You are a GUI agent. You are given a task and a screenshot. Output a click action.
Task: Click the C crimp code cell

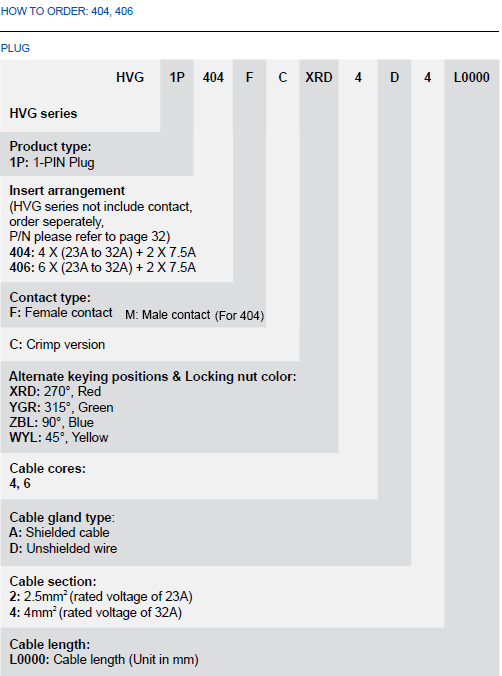coord(282,77)
